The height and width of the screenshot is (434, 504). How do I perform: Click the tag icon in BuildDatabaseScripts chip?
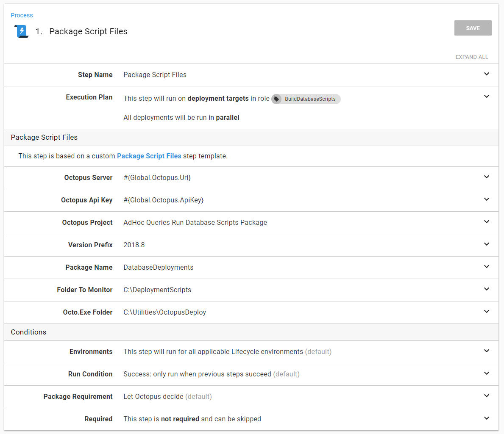(x=276, y=99)
